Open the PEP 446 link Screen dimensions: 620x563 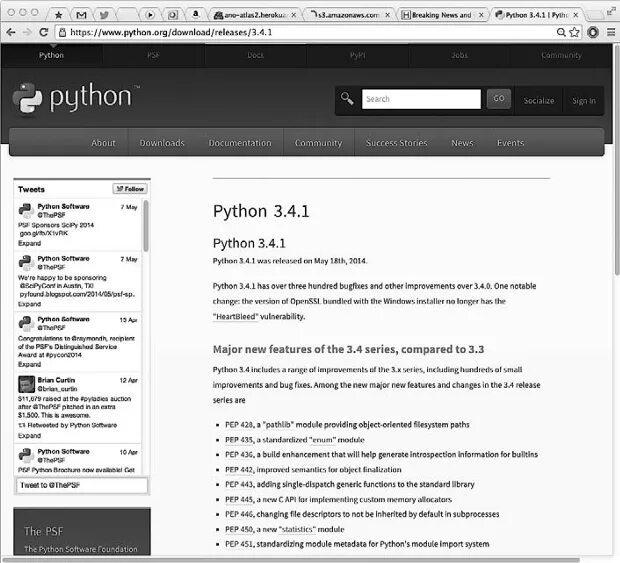[239, 514]
